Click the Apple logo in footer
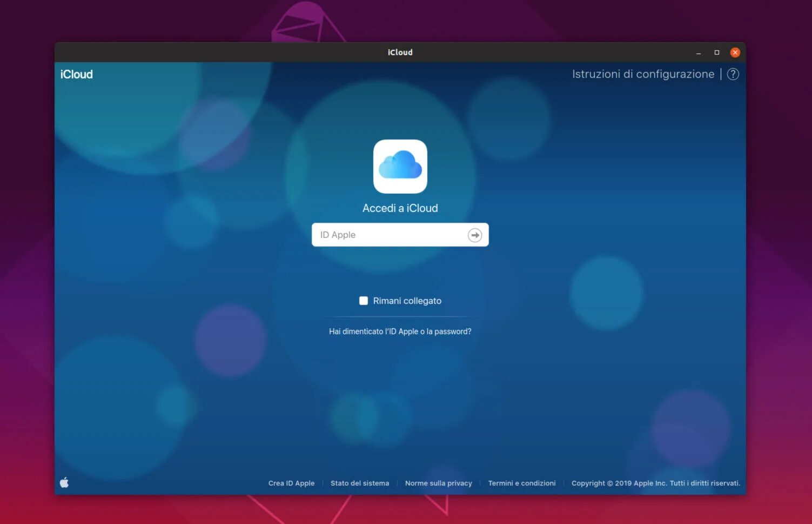 [64, 482]
